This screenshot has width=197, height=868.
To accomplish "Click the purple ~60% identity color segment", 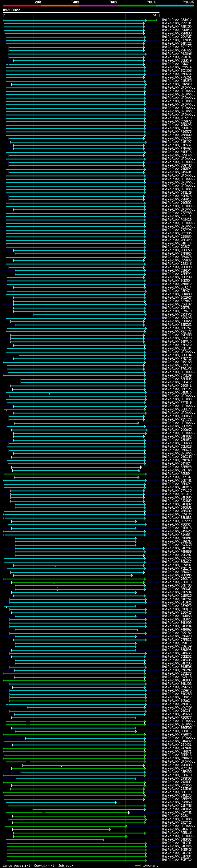I will coord(98,6).
